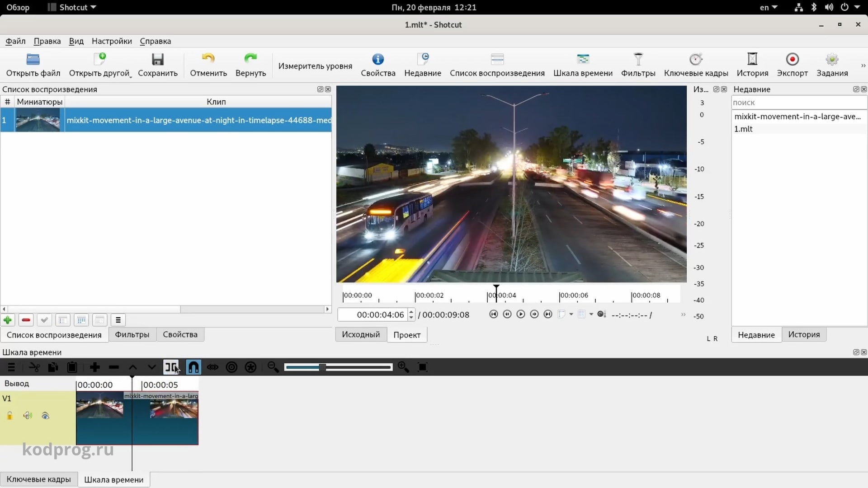Open the Справка menu
Screen dimensions: 868x488
coord(155,41)
